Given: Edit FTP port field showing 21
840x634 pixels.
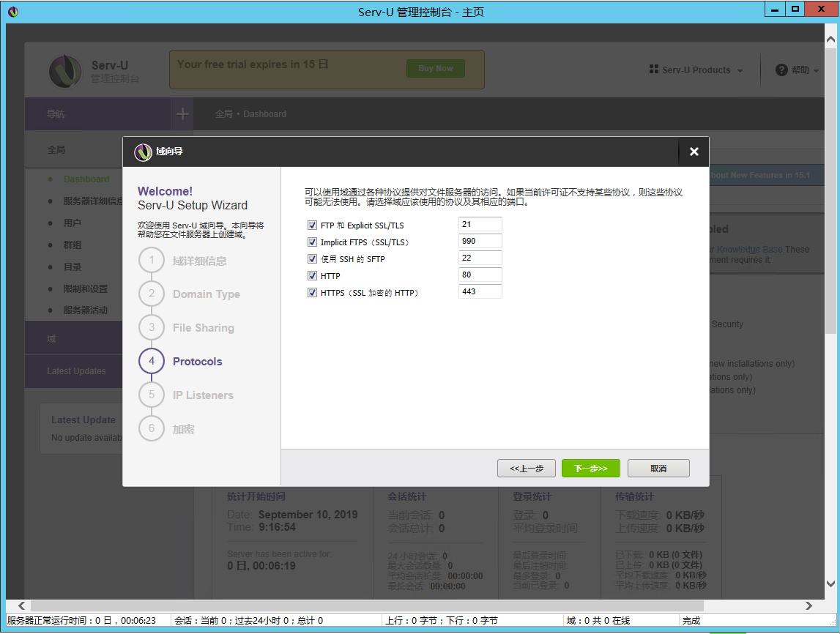Looking at the screenshot, I should pos(480,224).
